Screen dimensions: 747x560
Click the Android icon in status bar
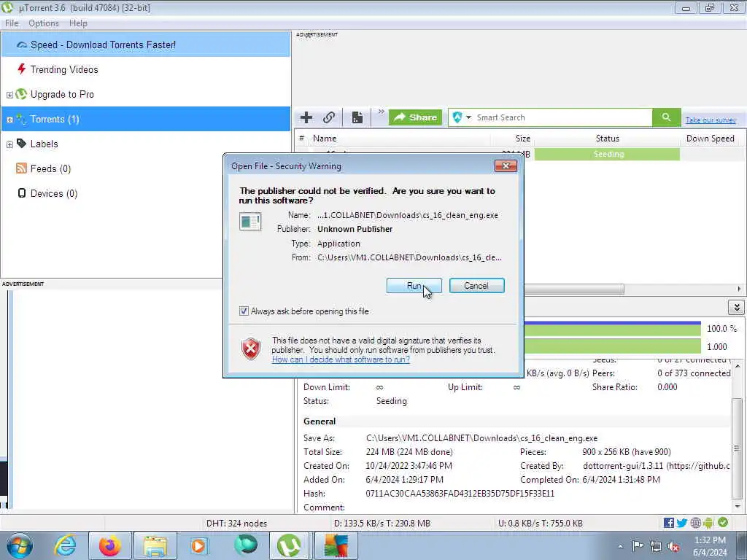tap(708, 523)
